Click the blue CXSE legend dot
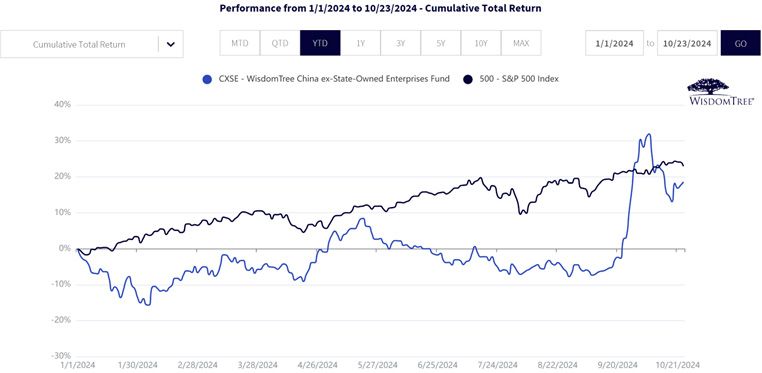Viewport: 762px width, 373px height. point(207,79)
